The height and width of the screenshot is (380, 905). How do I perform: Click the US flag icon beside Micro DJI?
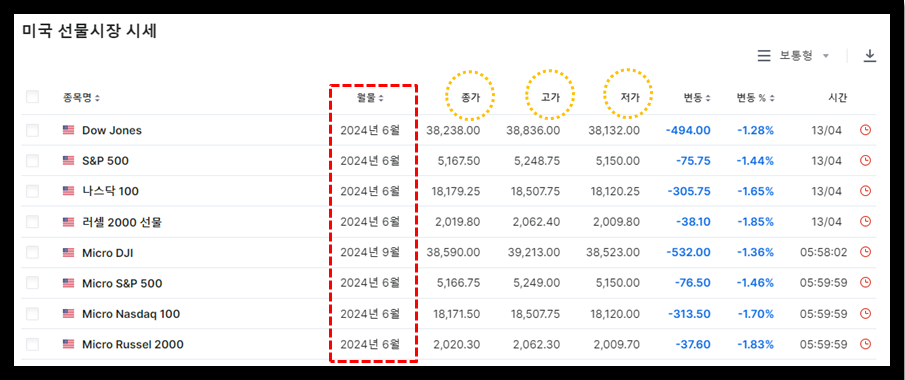point(69,252)
